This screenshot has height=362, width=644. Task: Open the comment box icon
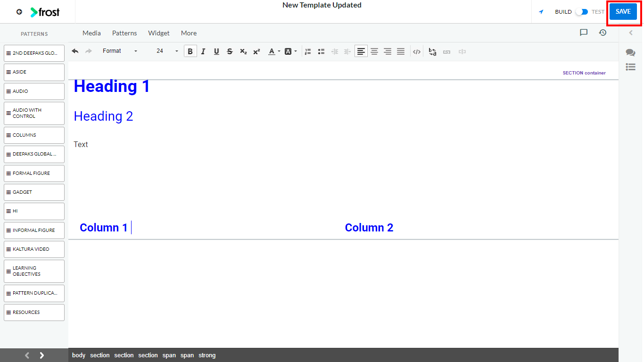tap(584, 33)
